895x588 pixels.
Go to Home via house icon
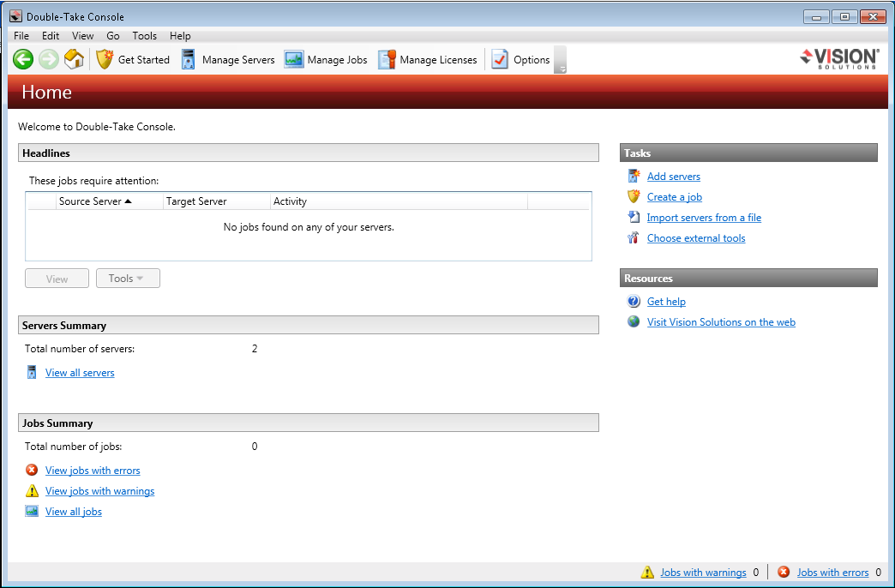75,59
